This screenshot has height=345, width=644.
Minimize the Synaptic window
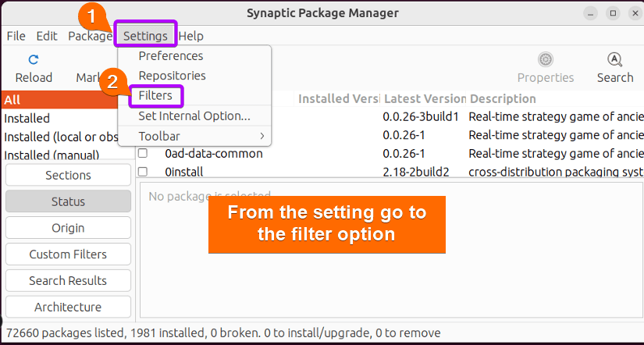[591, 13]
